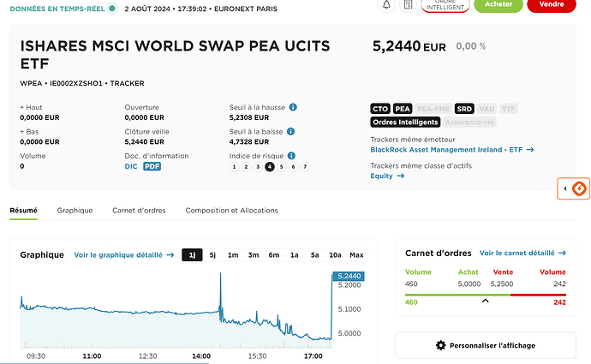Click the red sell volume bar
The image size is (591, 364).
538,295
